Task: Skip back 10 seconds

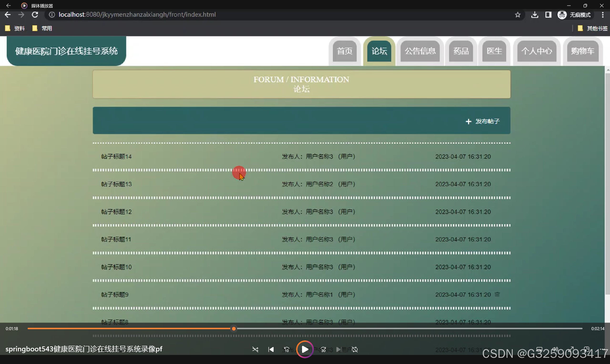Action: tap(287, 349)
